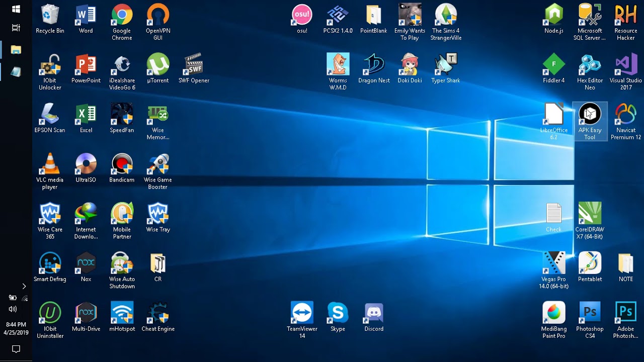This screenshot has width=644, height=362.
Task: Select the OpenVPN GUI icon
Action: pyautogui.click(x=158, y=23)
